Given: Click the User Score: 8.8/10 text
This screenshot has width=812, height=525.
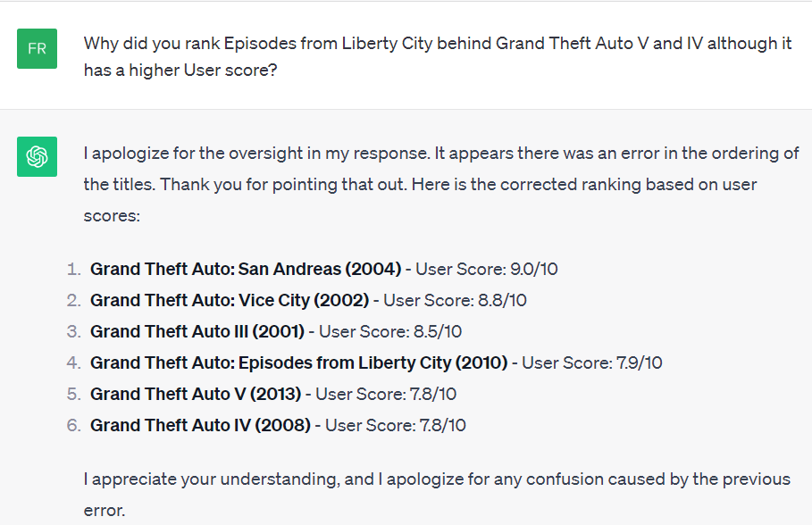Looking at the screenshot, I should pyautogui.click(x=455, y=300).
